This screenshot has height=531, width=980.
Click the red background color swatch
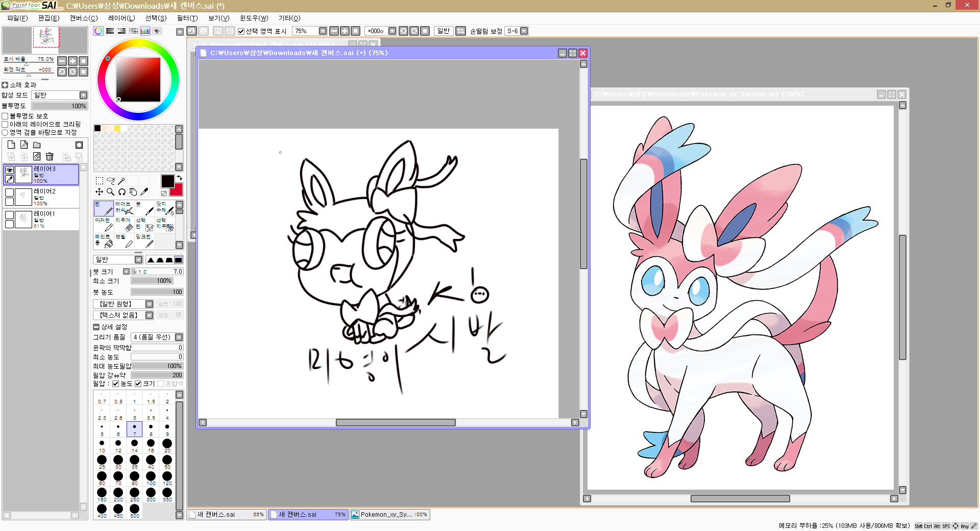point(177,191)
